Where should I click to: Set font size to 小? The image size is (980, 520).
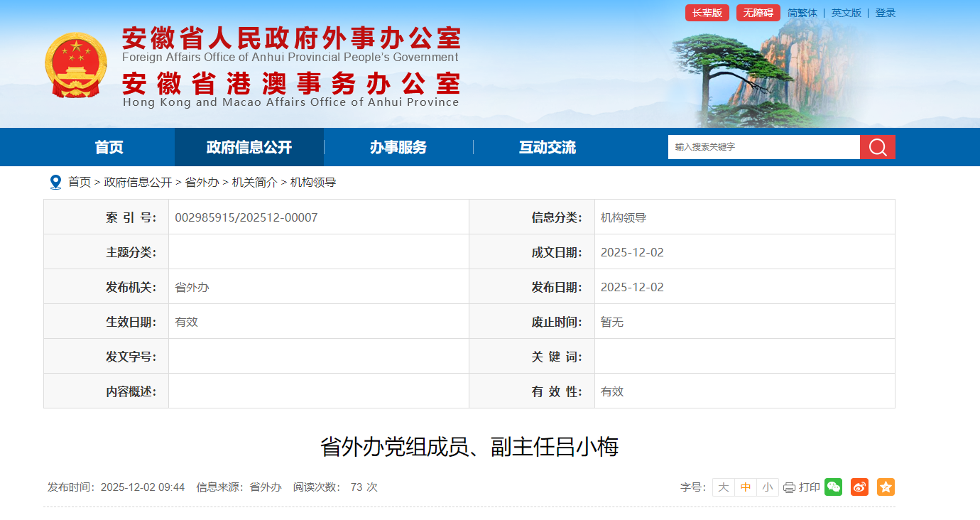(767, 487)
